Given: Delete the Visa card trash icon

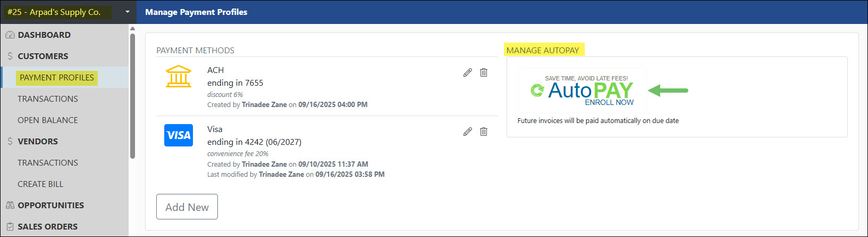Looking at the screenshot, I should [484, 132].
